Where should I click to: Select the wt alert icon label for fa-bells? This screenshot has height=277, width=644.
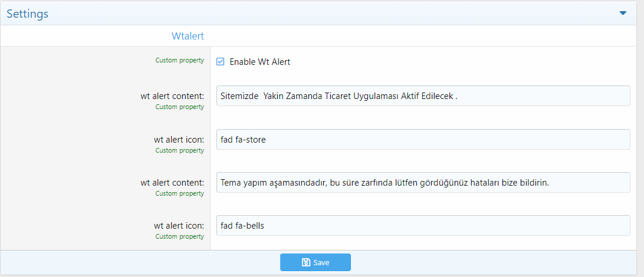pos(179,225)
